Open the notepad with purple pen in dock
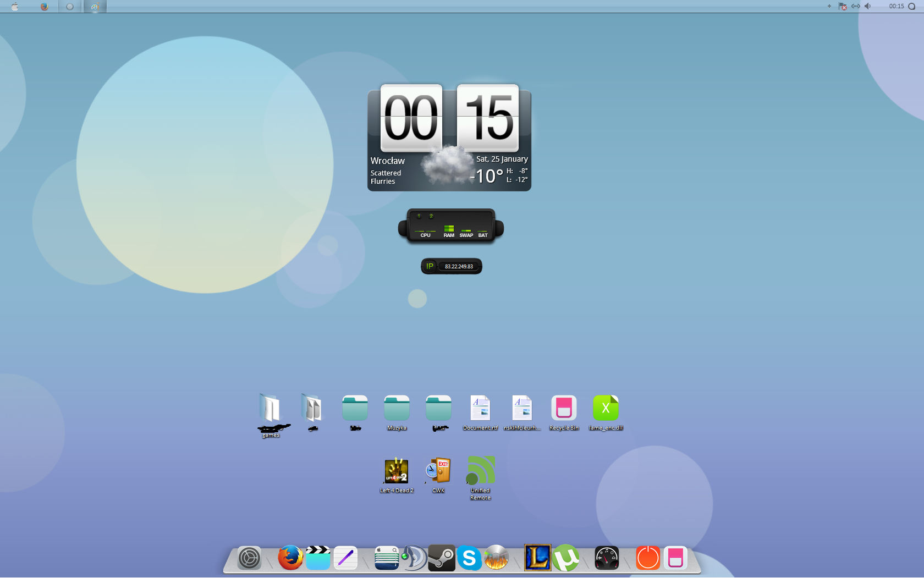This screenshot has width=924, height=578. (x=345, y=558)
